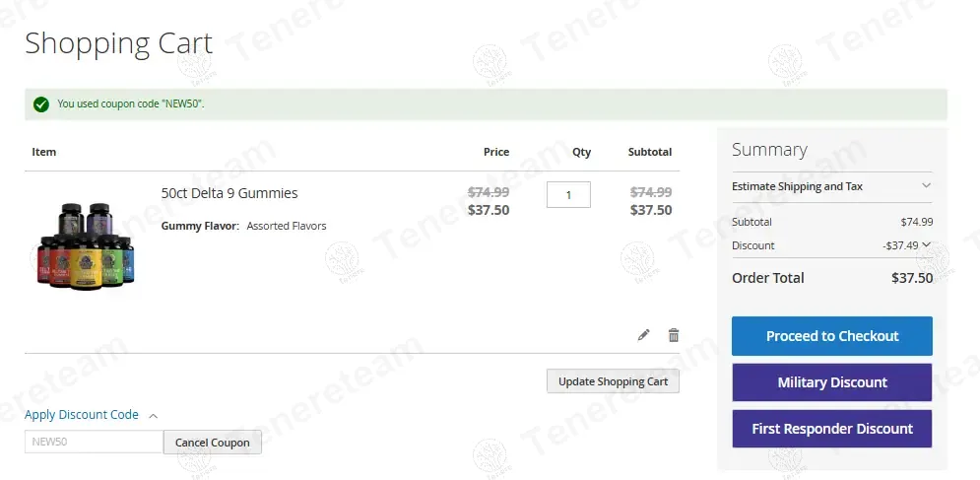Click the Order Total amount $37.50
This screenshot has width=980, height=480.
(x=911, y=278)
